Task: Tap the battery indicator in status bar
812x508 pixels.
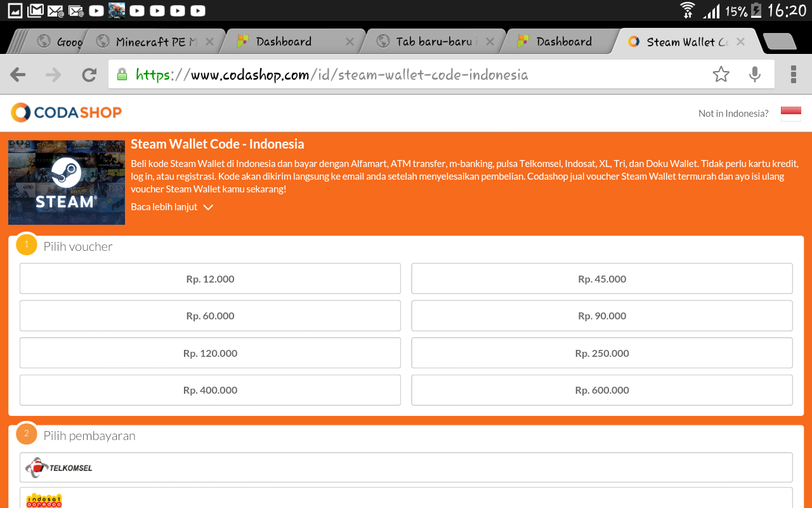Action: tap(756, 10)
